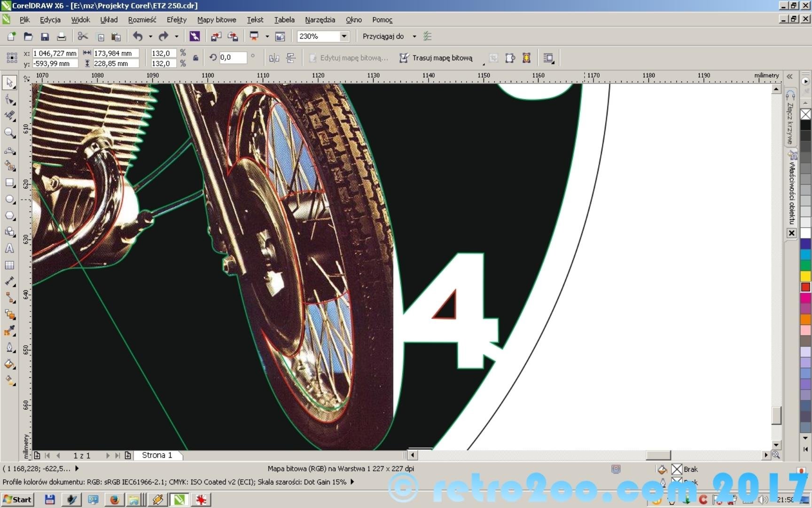
Task: Switch to Strona 1 page tab
Action: 157,455
